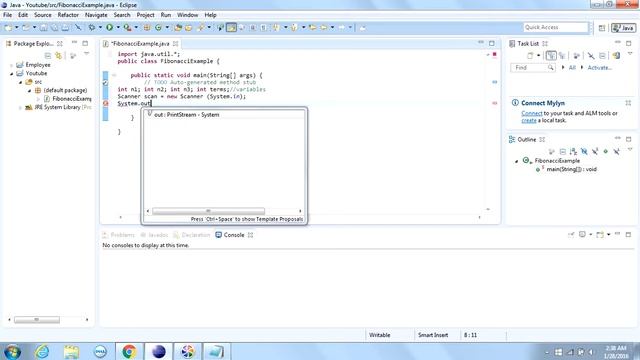Toggle Focus on Workweek in Task List

point(576,56)
